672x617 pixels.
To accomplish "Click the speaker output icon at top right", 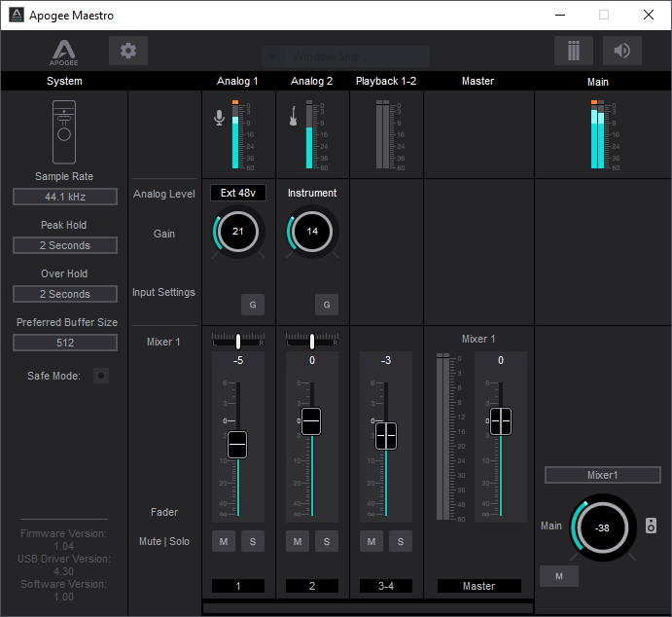I will [621, 51].
